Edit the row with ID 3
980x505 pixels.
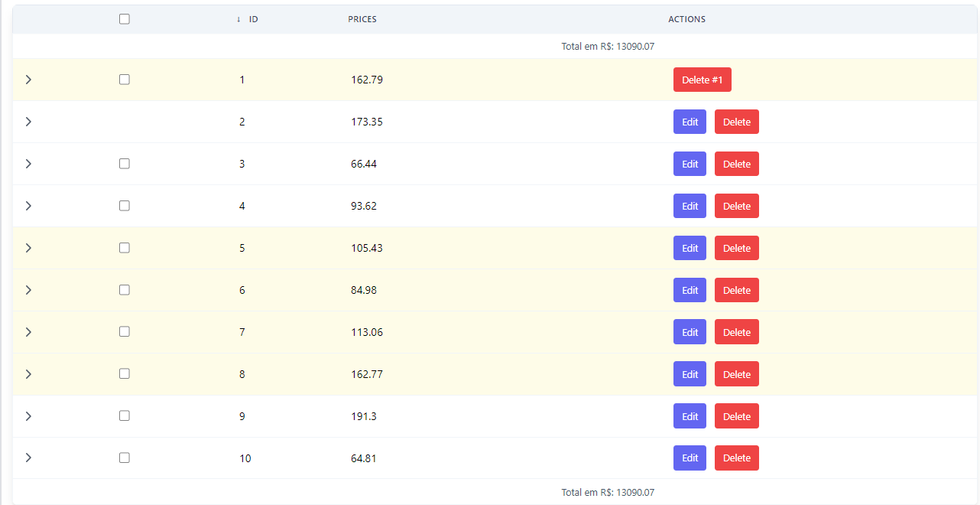[x=690, y=164]
